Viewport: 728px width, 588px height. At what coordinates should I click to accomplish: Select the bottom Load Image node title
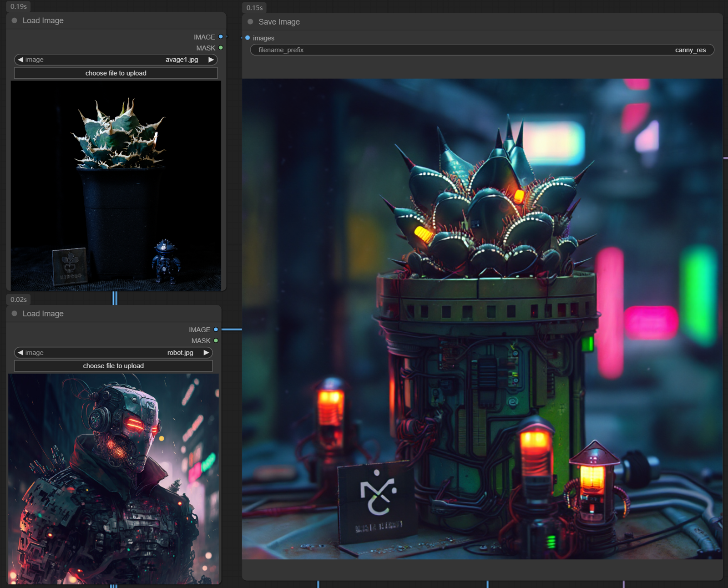43,314
